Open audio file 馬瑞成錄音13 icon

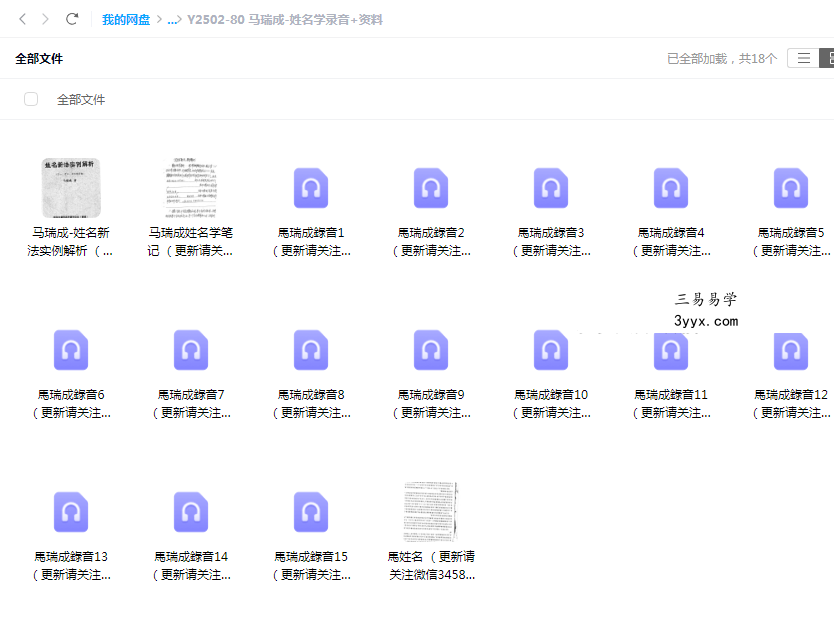[71, 512]
